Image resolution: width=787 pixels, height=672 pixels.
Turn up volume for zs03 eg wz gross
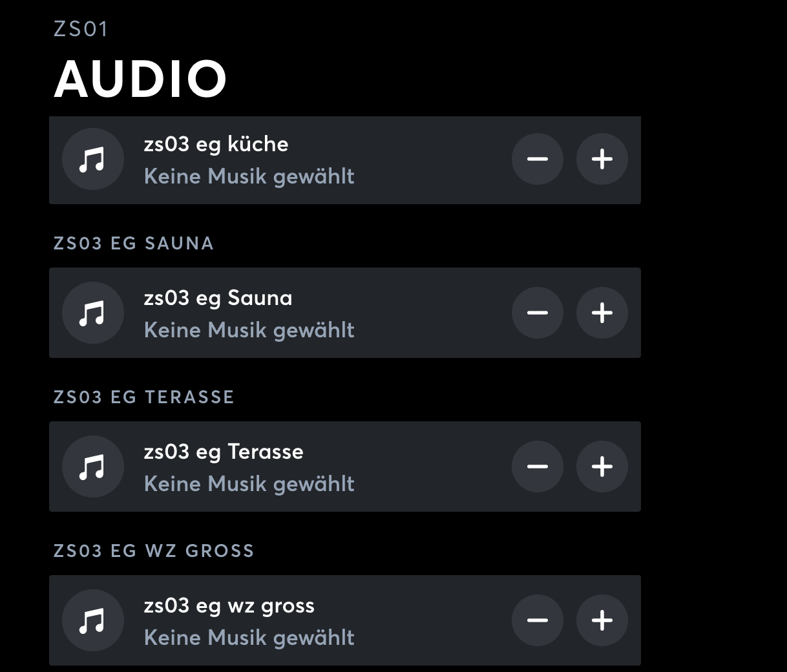[602, 620]
